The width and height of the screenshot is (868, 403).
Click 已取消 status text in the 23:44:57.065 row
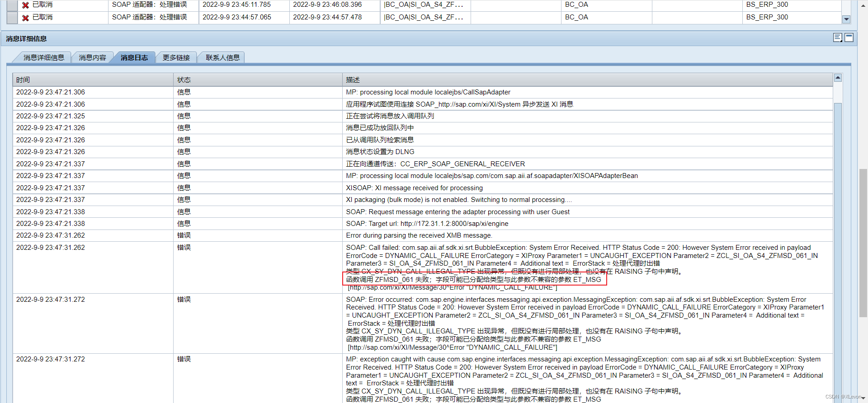[42, 17]
